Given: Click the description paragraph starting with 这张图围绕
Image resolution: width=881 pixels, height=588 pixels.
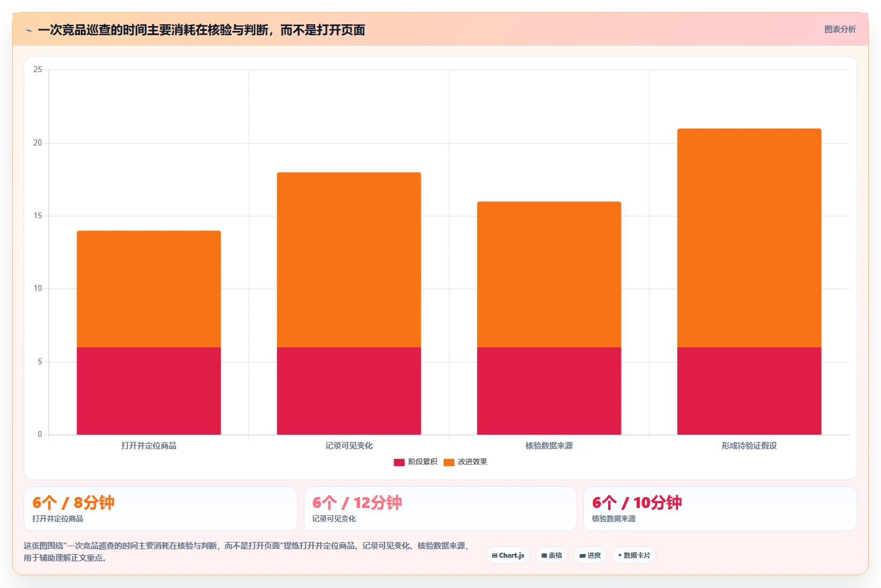Looking at the screenshot, I should (x=246, y=552).
